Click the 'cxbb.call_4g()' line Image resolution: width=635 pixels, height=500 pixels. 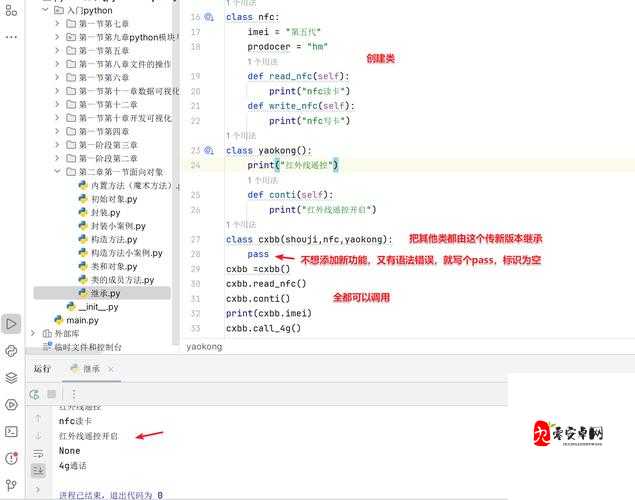pos(263,328)
